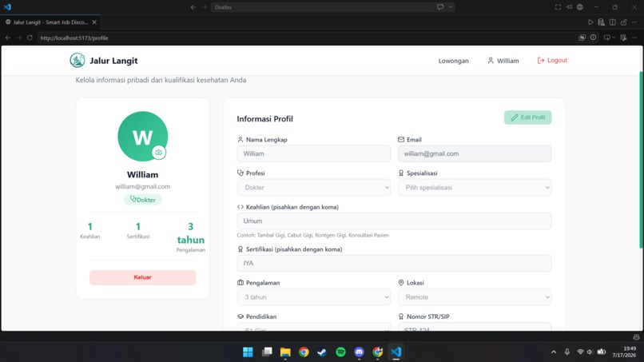Screen dimensions: 644x362
Task: Open the Lokasi dropdown showing Remote
Action: [475, 297]
